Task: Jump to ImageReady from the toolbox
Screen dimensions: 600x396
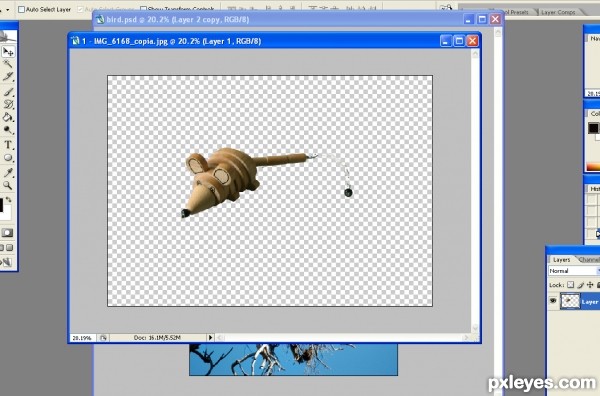Action: 7,262
